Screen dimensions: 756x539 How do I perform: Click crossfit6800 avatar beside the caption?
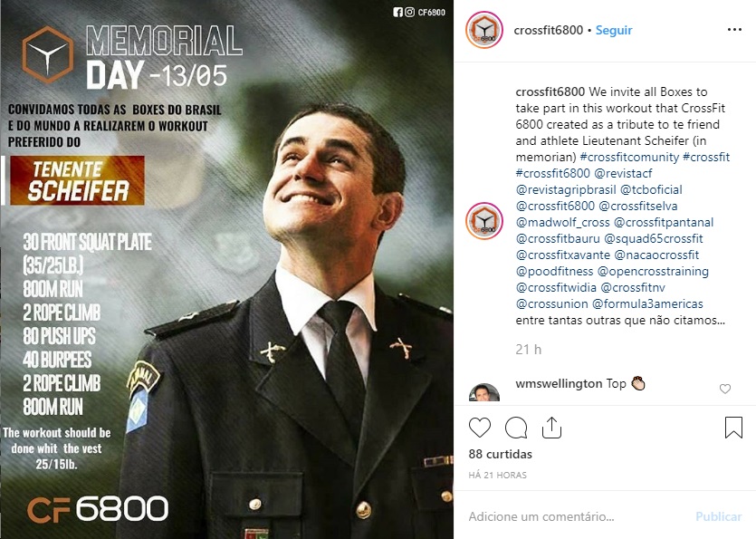click(x=484, y=221)
